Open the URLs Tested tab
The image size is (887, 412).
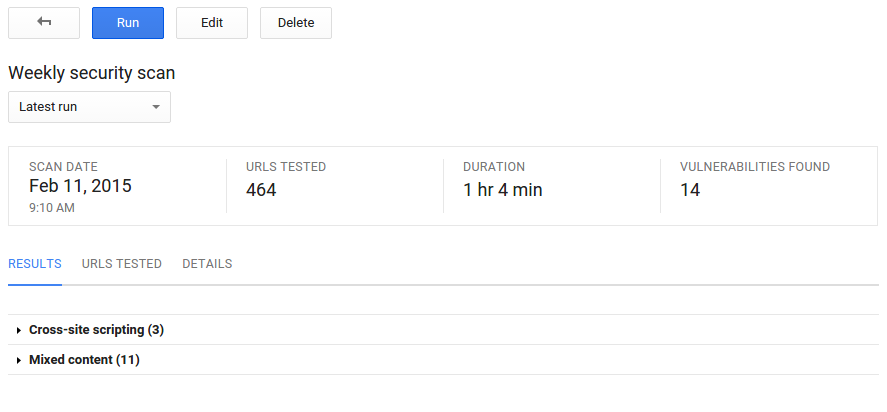pyautogui.click(x=121, y=264)
